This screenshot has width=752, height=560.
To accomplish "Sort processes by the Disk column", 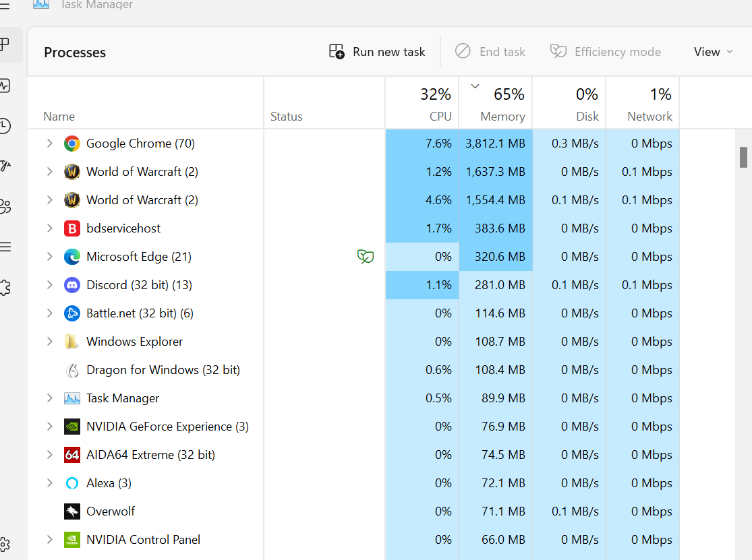I will click(x=569, y=103).
